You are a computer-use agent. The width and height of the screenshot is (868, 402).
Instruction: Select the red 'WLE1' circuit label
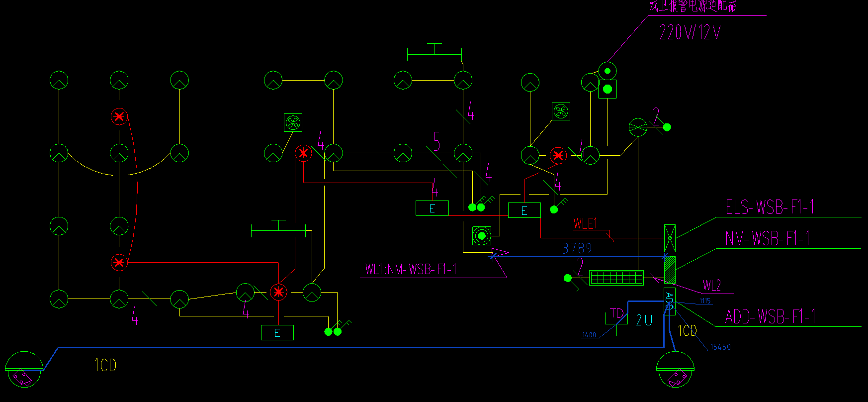pyautogui.click(x=585, y=224)
